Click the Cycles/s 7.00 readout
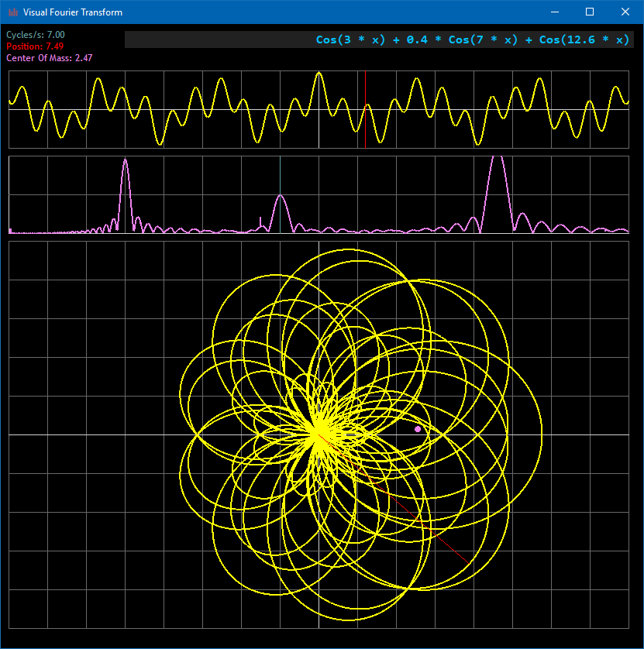 tap(36, 36)
